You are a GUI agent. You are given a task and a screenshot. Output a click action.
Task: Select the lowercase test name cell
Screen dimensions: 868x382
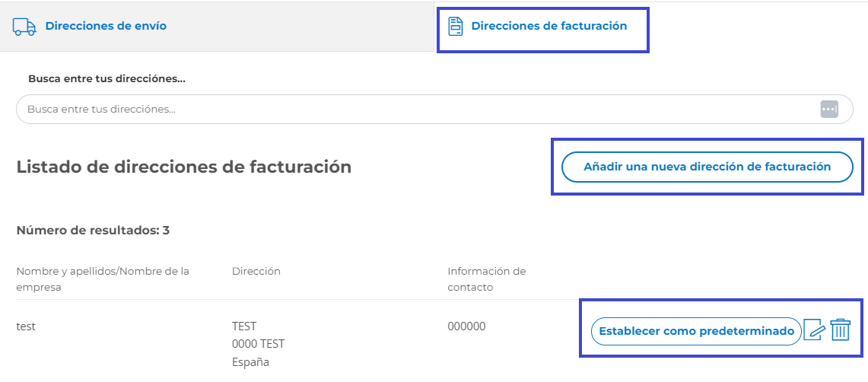(26, 326)
